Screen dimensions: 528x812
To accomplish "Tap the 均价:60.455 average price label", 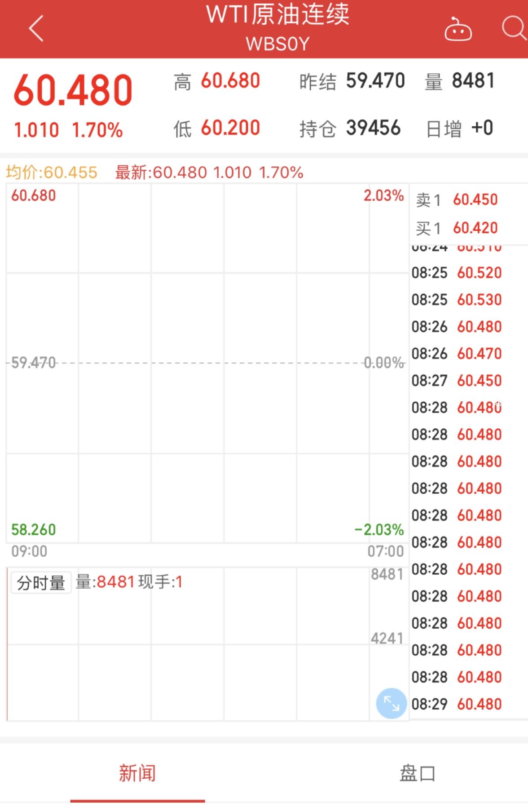I will pos(52,172).
